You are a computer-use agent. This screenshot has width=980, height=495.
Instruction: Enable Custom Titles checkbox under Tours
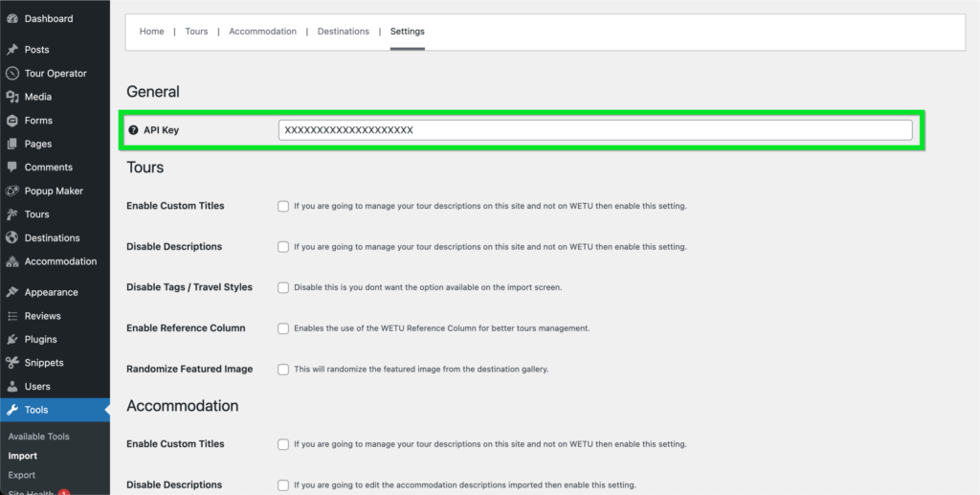(x=283, y=206)
